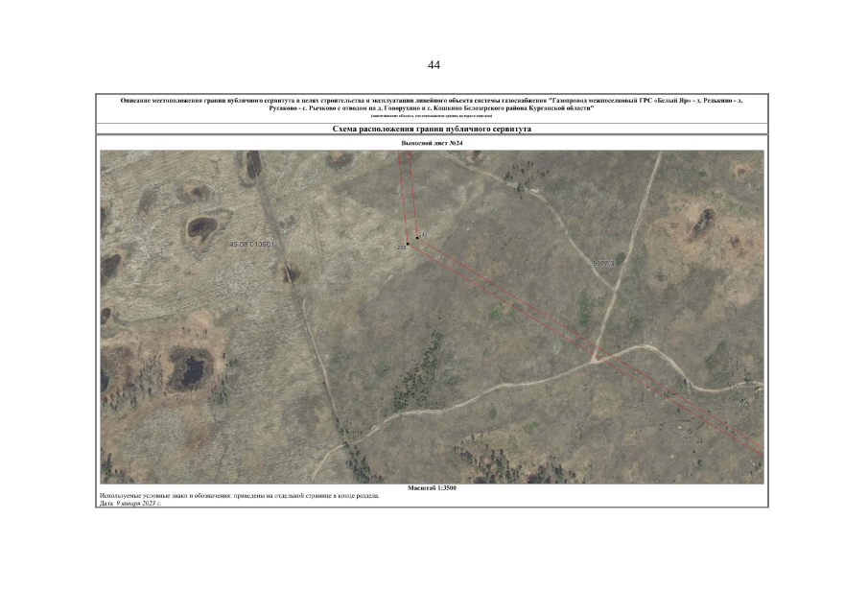Click boundary point 286 marker on map
Screen dimensions: 868x614
407,245
